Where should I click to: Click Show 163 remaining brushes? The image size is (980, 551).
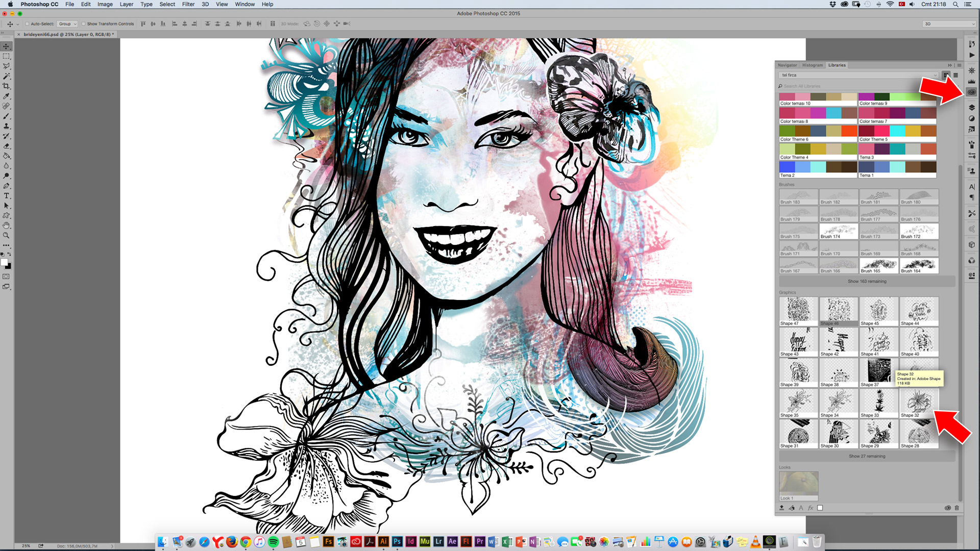867,282
